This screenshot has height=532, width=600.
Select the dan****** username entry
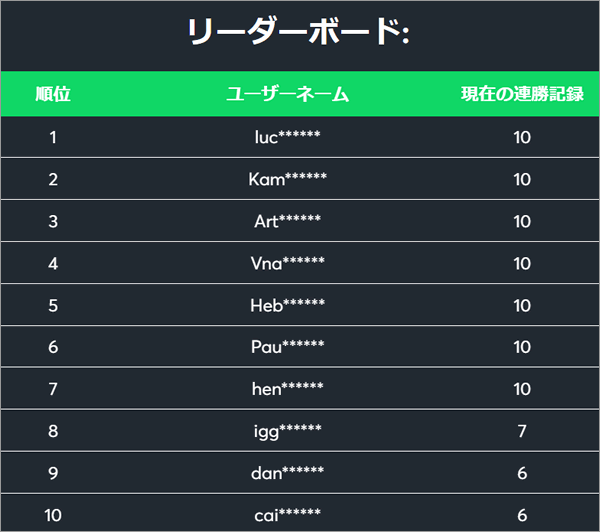pos(287,473)
